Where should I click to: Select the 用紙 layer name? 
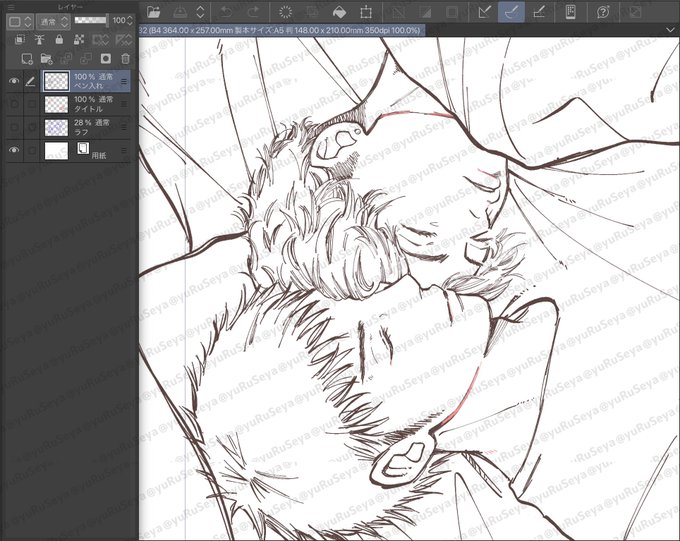(98, 155)
